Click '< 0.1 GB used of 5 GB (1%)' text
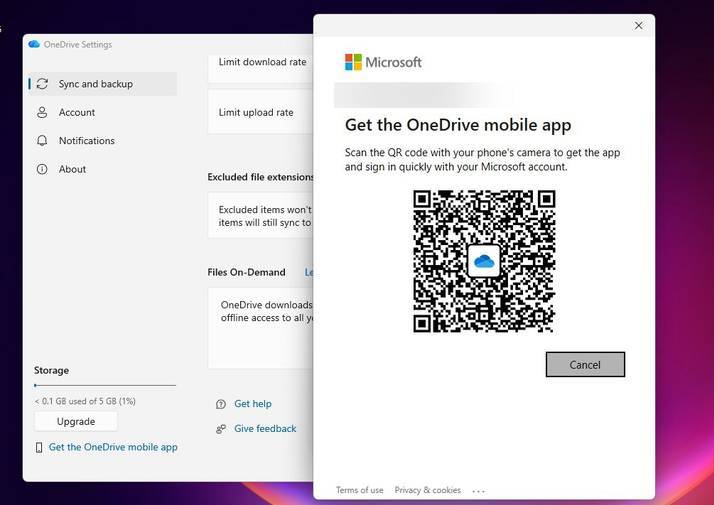Screen dimensions: 714x505 (x=85, y=401)
